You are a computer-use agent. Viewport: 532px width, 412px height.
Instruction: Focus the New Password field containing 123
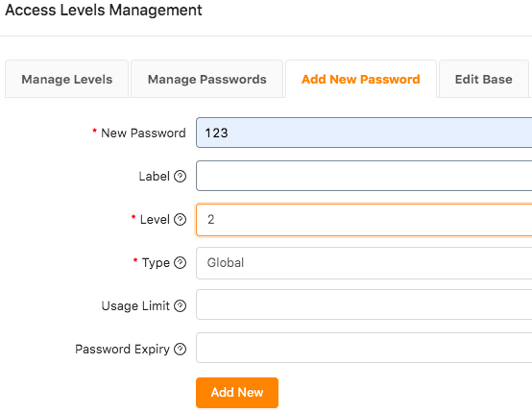[x=364, y=133]
